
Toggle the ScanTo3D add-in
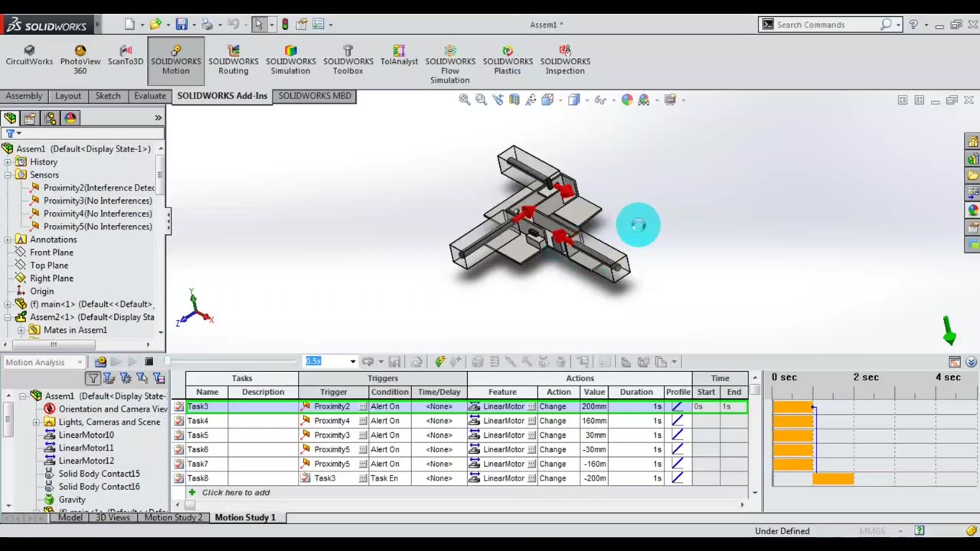pyautogui.click(x=126, y=55)
